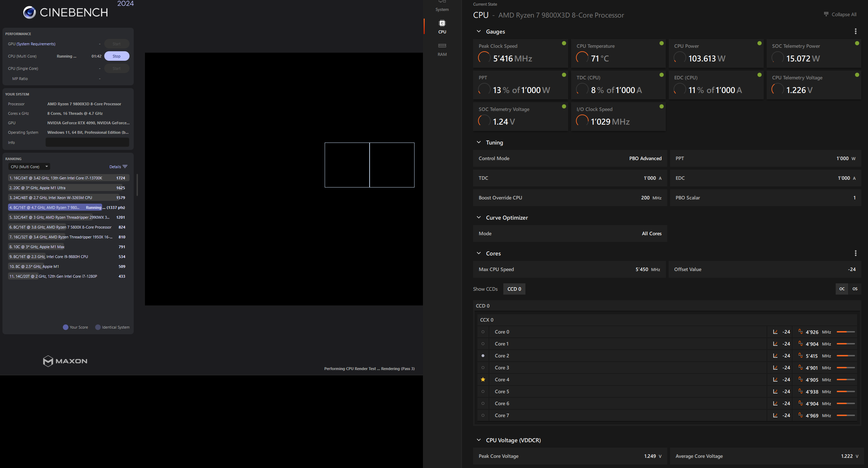Open Cores section three-dot menu
Image resolution: width=868 pixels, height=468 pixels.
855,253
